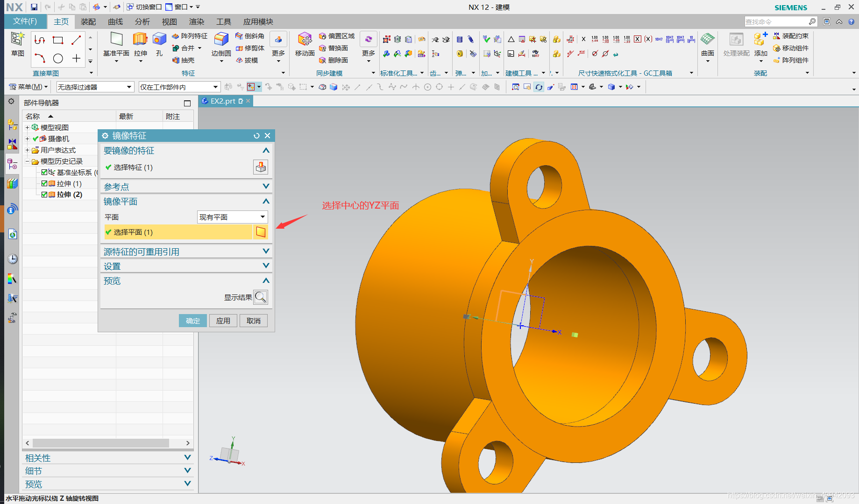This screenshot has width=859, height=504.
Task: Switch to the 视图 ribbon tab
Action: tap(170, 21)
